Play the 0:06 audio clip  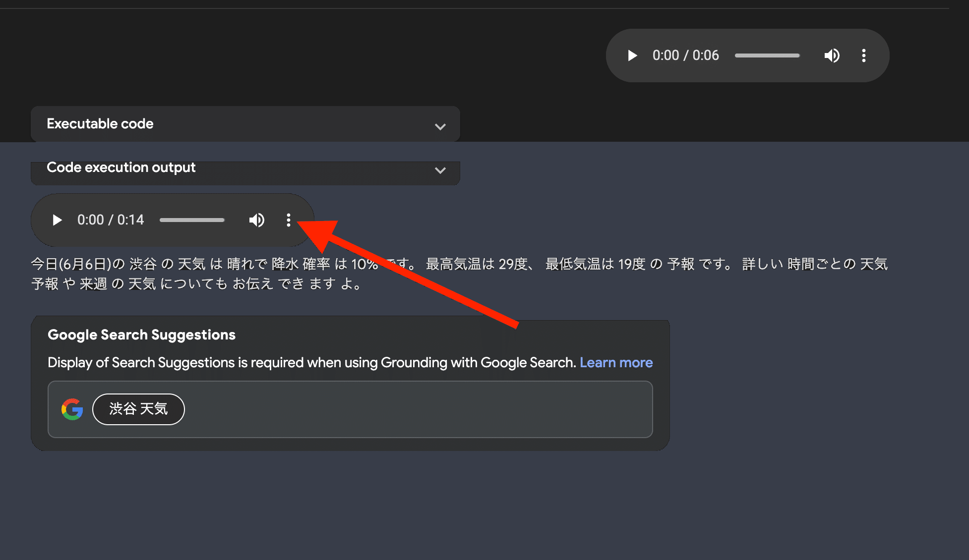632,56
